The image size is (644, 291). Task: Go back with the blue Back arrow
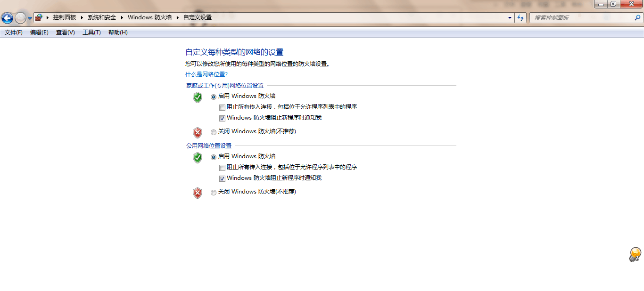[x=7, y=18]
